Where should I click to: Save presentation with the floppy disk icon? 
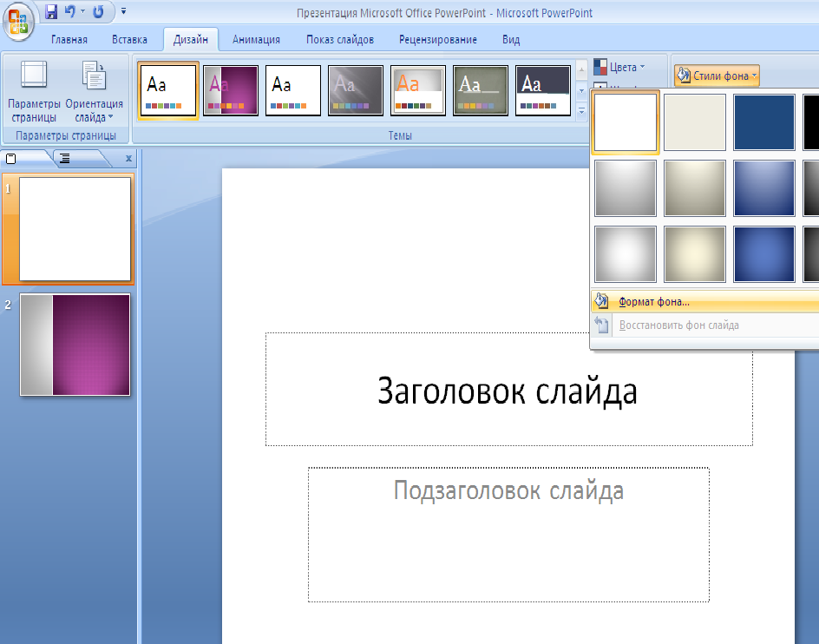(50, 11)
